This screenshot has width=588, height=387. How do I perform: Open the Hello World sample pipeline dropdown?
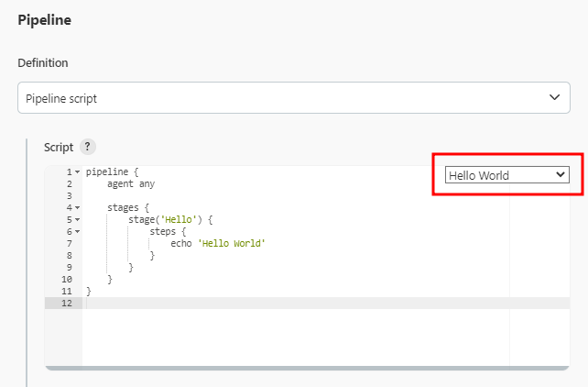tap(507, 175)
